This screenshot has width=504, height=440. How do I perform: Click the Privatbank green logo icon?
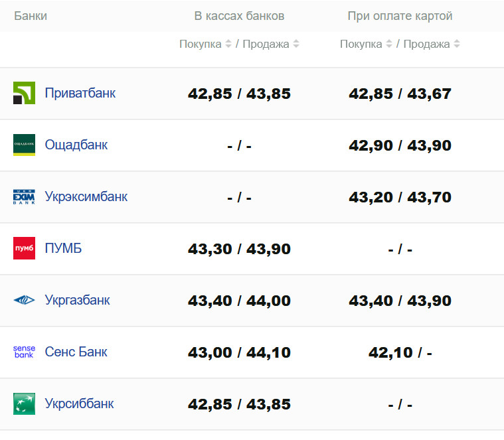[x=24, y=93]
